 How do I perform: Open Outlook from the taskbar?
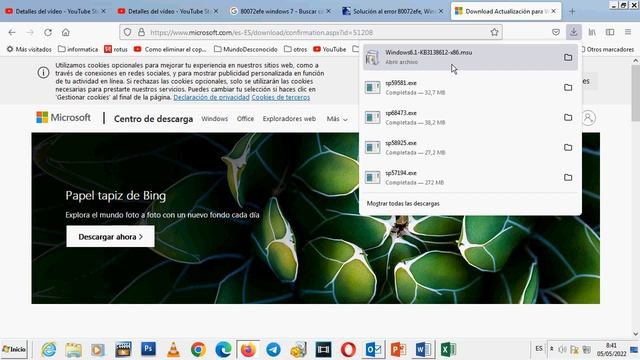(x=373, y=350)
